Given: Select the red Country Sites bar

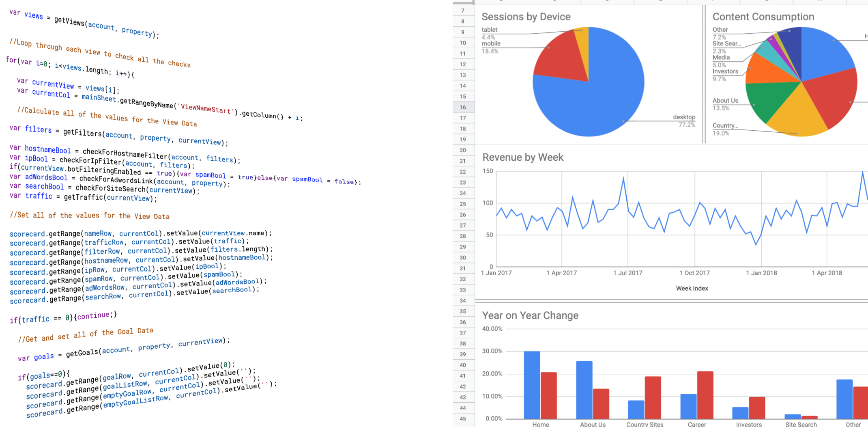Looking at the screenshot, I should point(653,398).
